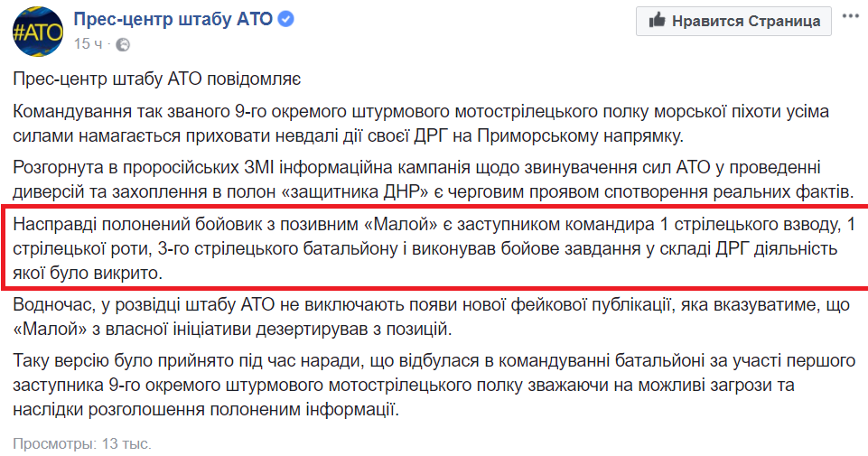Click the opening line ending with повідомляє

click(156, 79)
